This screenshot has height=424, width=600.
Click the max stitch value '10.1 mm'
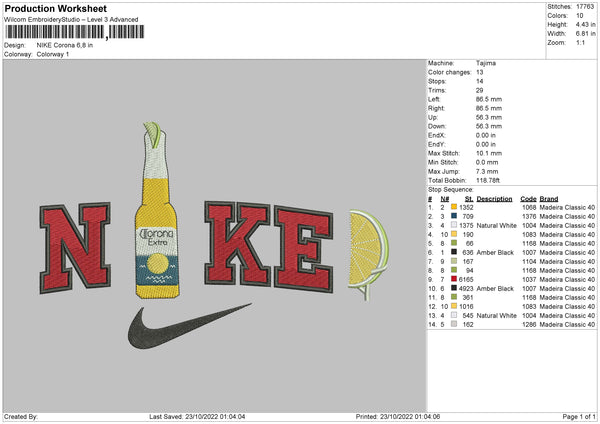(x=489, y=153)
